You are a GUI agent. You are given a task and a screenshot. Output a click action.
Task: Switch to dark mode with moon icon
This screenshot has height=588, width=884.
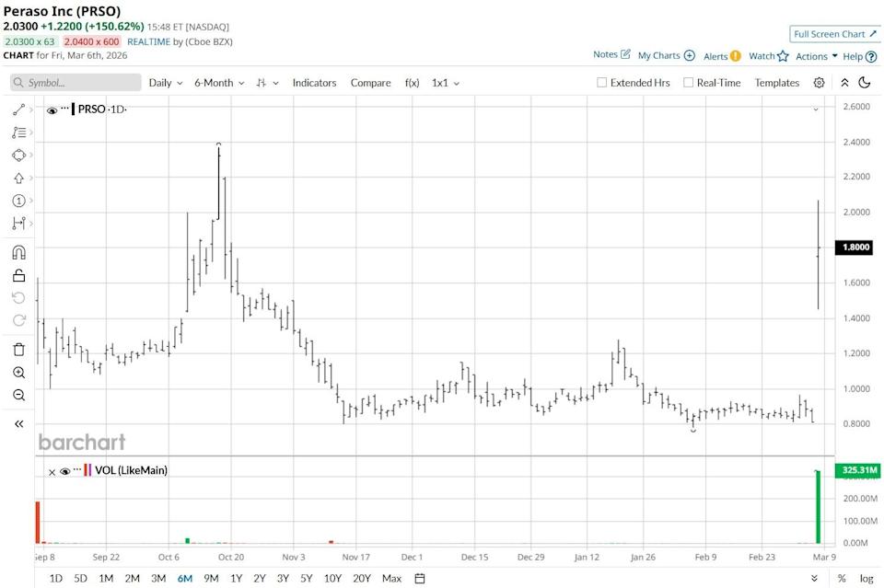click(x=864, y=83)
